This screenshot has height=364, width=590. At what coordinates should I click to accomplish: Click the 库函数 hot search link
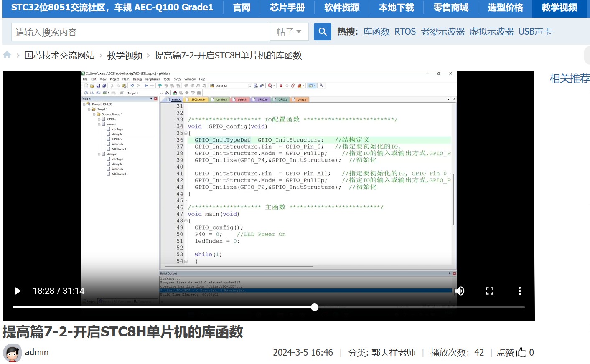tap(376, 32)
